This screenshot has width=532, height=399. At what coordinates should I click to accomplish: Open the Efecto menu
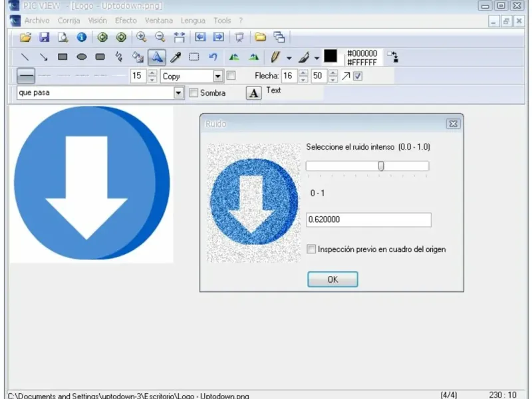point(126,21)
